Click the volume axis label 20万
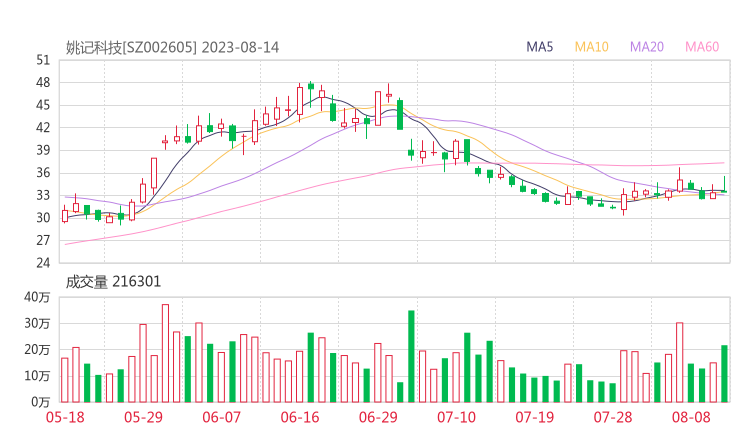 (37, 350)
